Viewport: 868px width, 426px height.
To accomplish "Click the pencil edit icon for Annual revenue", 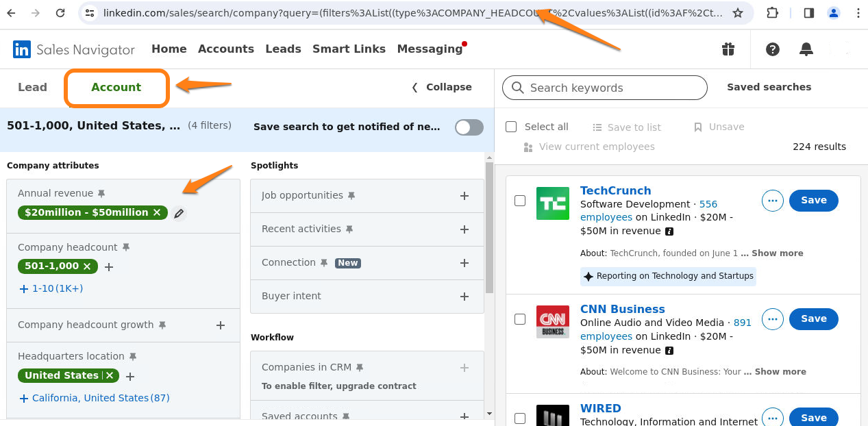I will coord(179,213).
